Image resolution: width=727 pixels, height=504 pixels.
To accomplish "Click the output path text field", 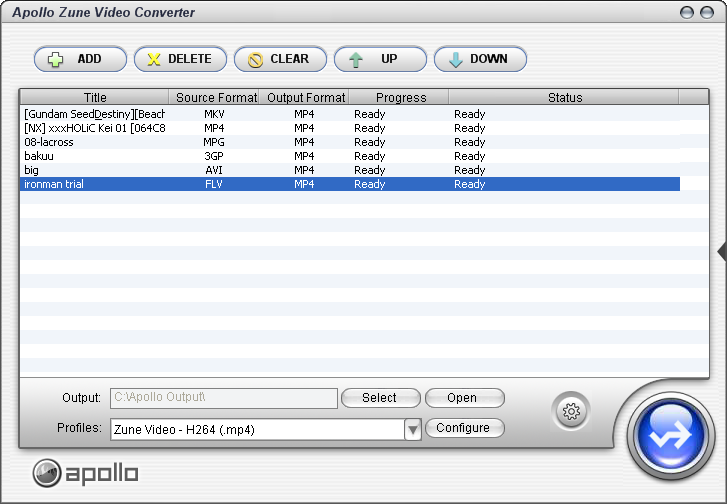I will (x=223, y=398).
